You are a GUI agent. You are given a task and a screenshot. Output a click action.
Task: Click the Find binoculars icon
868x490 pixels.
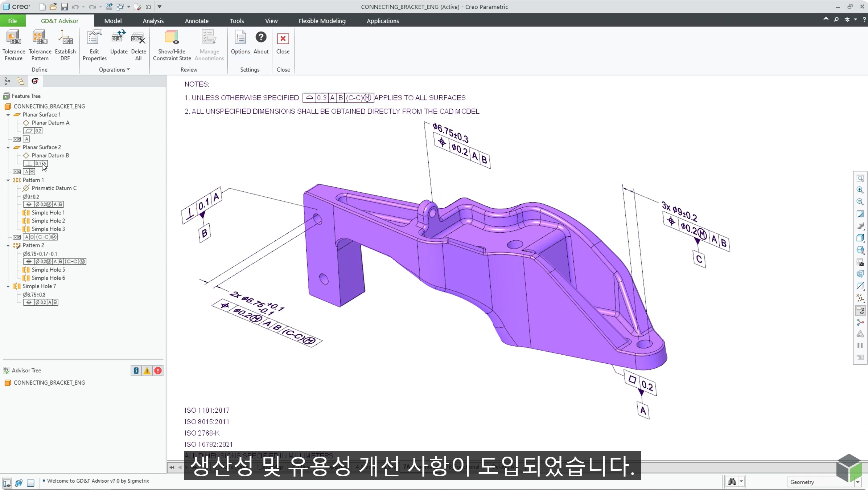[732, 482]
